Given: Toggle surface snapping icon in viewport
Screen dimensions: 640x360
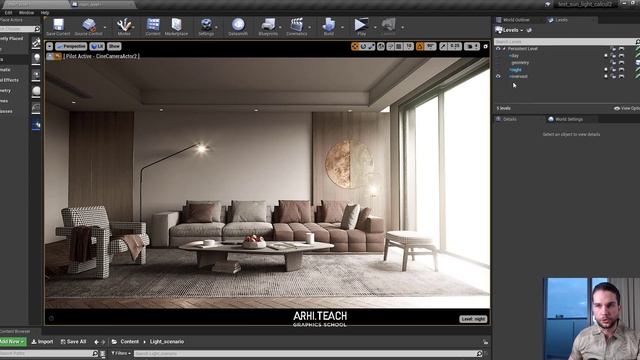Looking at the screenshot, I should (391, 47).
